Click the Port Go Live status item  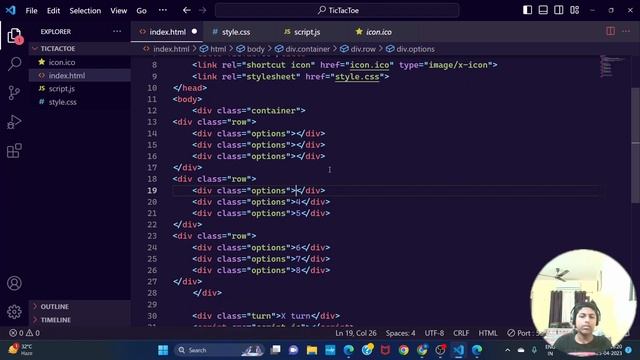pyautogui.click(x=520, y=333)
